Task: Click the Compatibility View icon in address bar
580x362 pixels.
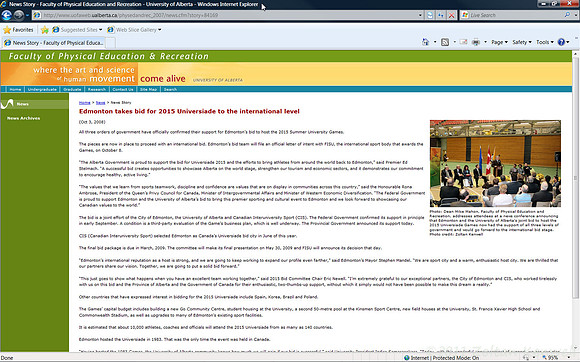Action: [x=430, y=15]
